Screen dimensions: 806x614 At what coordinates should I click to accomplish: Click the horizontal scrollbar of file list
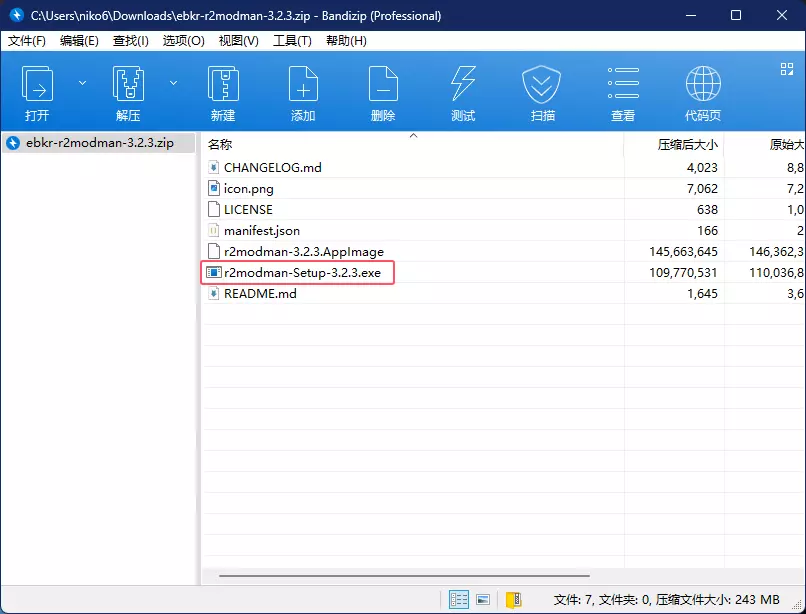point(404,576)
